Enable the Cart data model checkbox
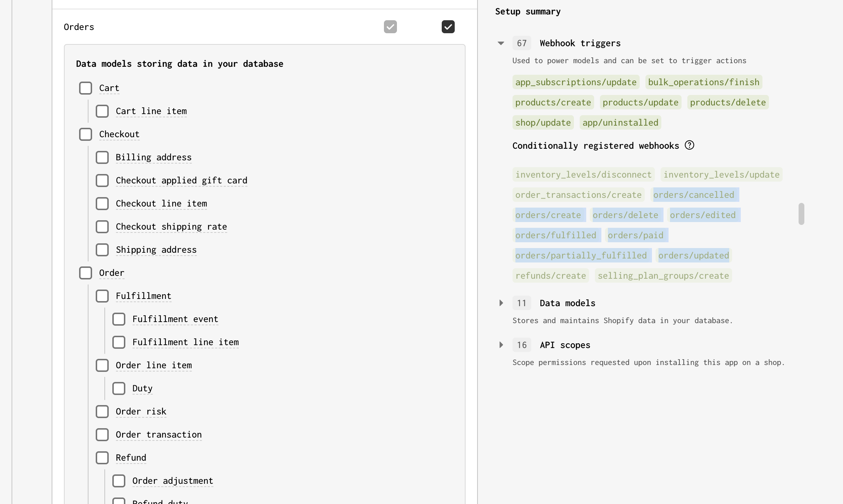 coord(86,88)
